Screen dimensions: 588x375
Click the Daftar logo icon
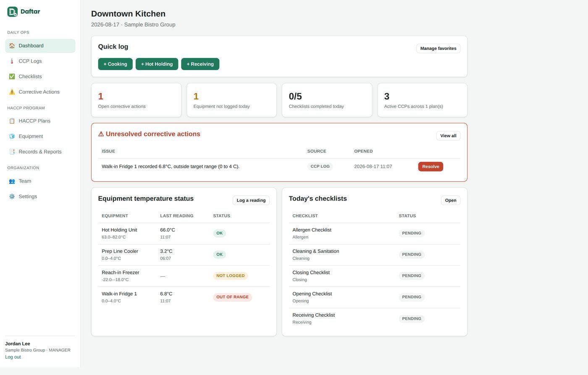(x=12, y=12)
